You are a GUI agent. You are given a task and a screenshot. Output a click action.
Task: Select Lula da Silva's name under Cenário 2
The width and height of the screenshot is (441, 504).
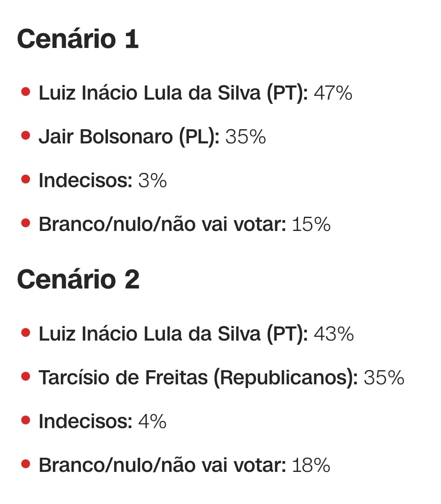click(173, 334)
